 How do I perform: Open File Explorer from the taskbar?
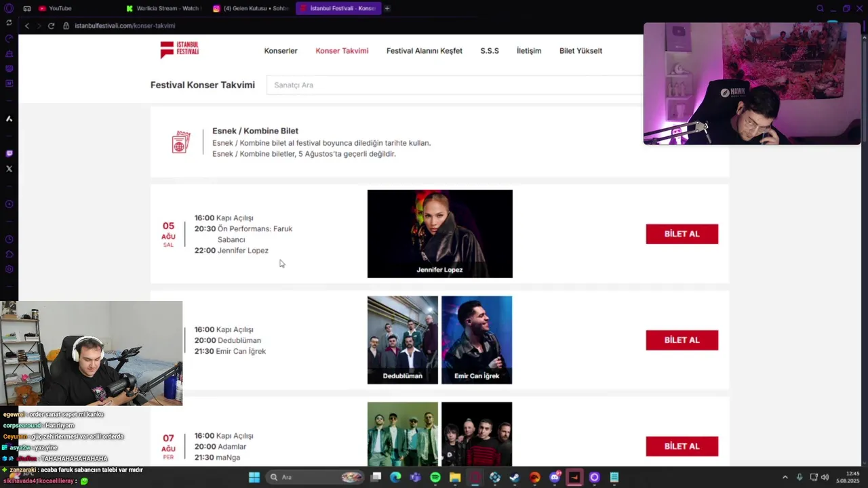(x=455, y=477)
